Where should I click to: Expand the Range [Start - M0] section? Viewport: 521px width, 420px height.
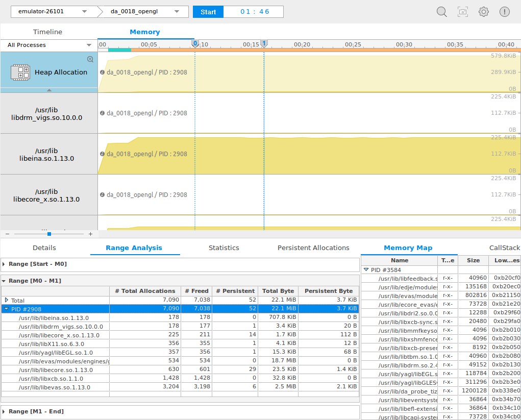point(4,264)
